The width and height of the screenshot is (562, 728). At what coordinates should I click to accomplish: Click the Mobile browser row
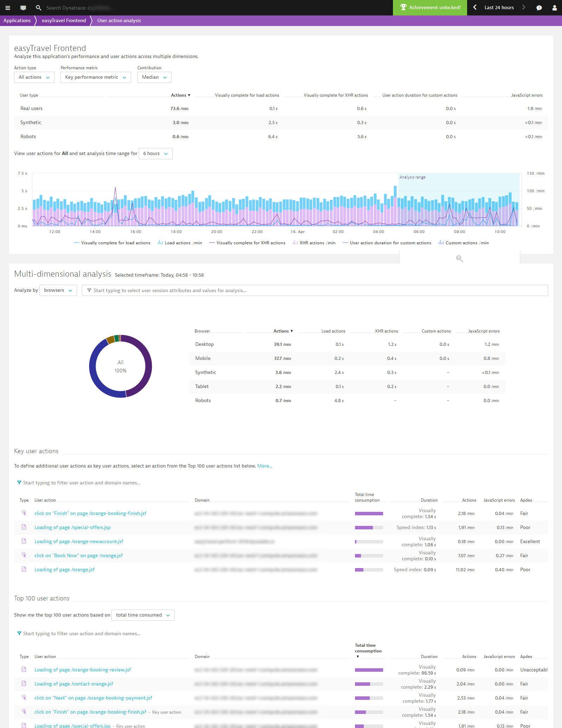347,359
